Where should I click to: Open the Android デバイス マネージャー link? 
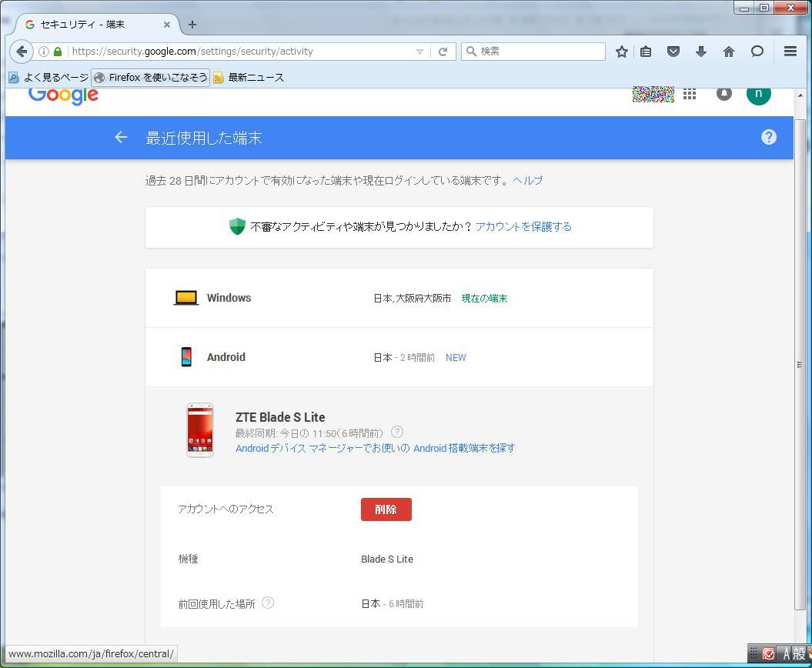(x=375, y=448)
